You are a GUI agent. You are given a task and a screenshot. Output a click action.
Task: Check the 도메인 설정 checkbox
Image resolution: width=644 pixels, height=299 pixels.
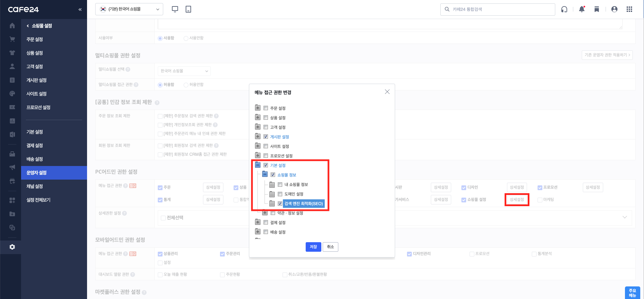[280, 194]
